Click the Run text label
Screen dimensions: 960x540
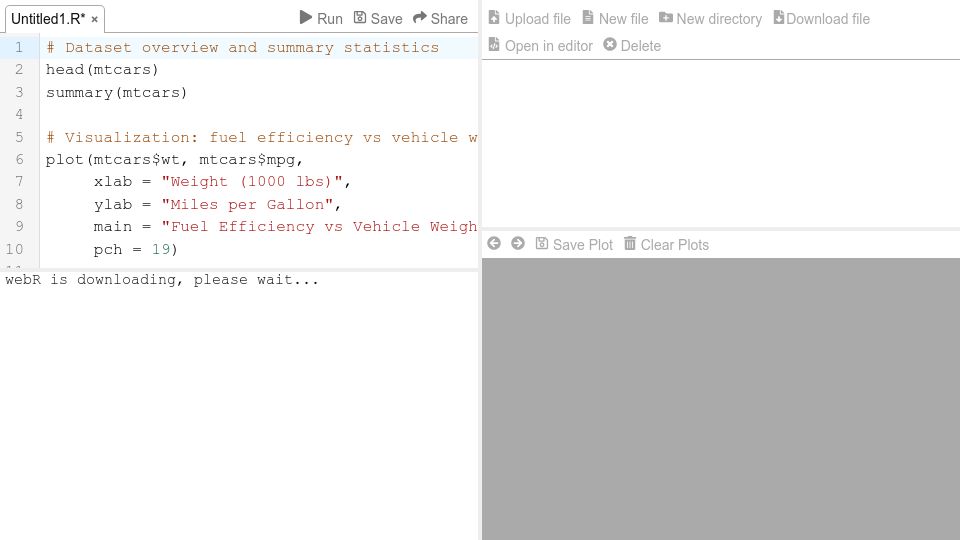coord(330,19)
